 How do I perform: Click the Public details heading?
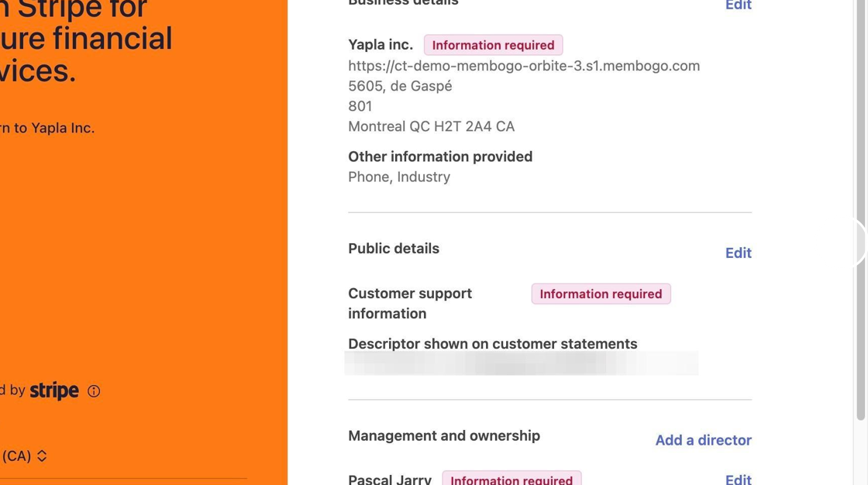point(394,249)
